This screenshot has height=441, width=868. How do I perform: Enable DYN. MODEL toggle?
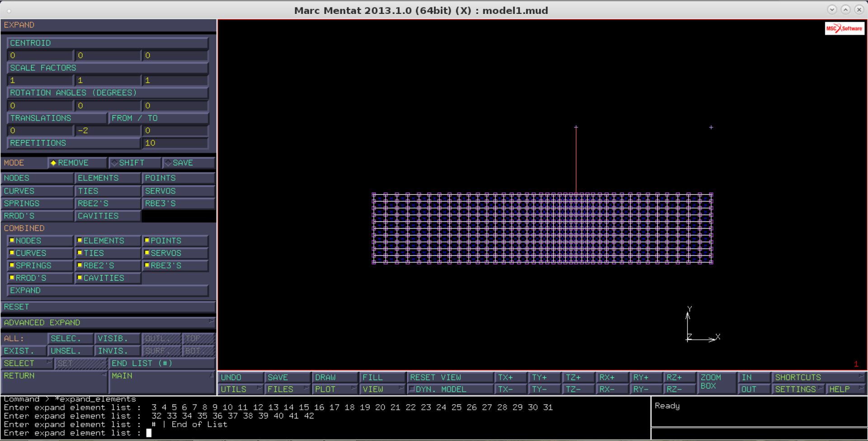[450, 389]
